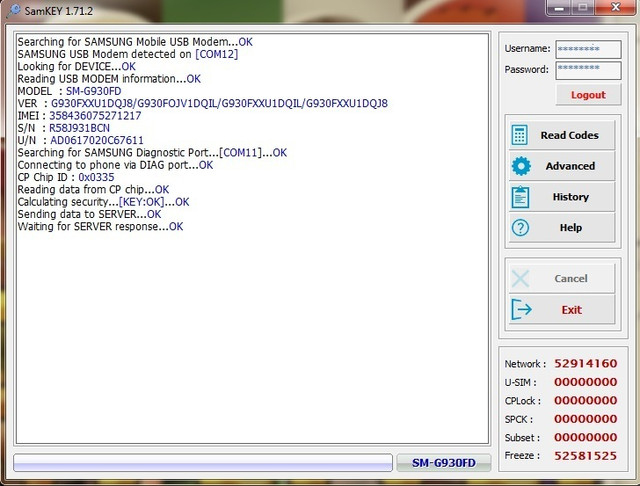Click the U-SIM code value 00000000
This screenshot has width=640, height=486.
click(x=585, y=382)
